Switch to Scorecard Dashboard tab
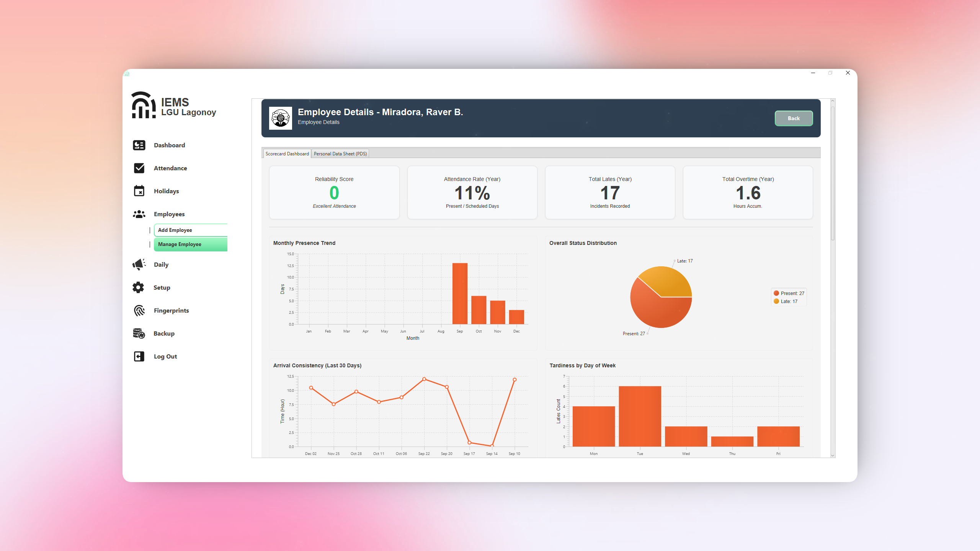The image size is (980, 551). (x=287, y=153)
